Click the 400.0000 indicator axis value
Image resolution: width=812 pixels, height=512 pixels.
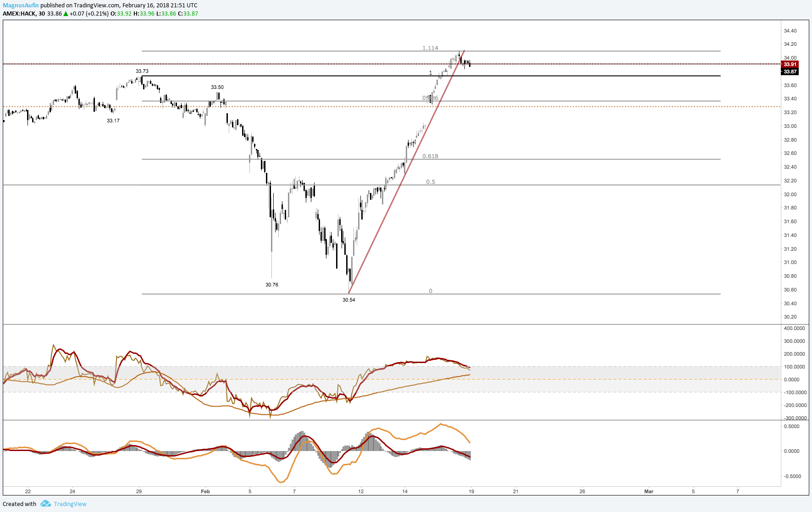[795, 328]
